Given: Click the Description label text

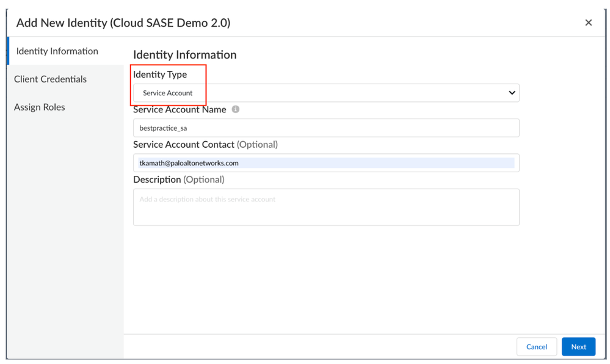Looking at the screenshot, I should click(x=157, y=180).
